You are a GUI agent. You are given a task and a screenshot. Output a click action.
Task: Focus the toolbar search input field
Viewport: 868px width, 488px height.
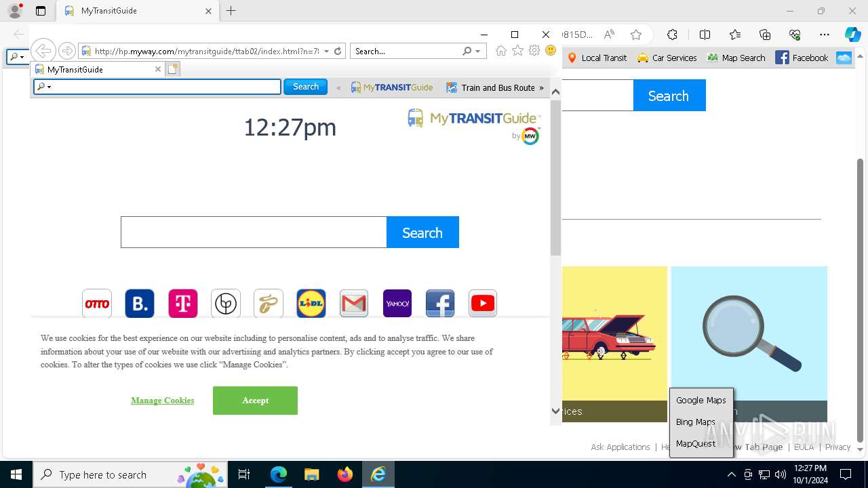click(157, 87)
